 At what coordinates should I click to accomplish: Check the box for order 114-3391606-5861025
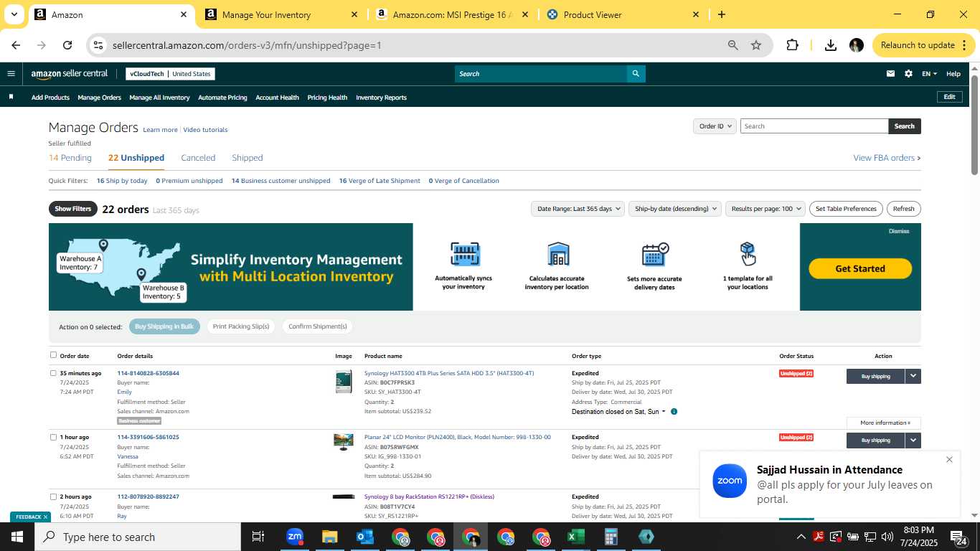(53, 437)
